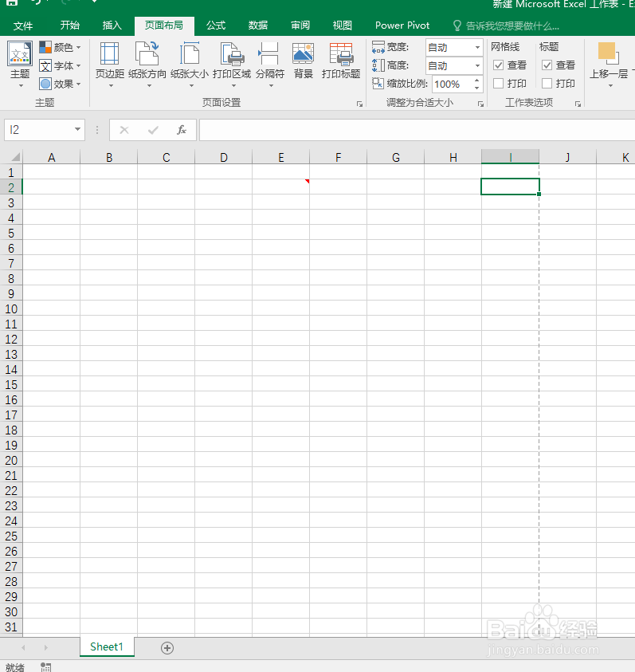Click the 纸张方向 orientation icon
Screen dimensions: 635x672
pyautogui.click(x=147, y=54)
